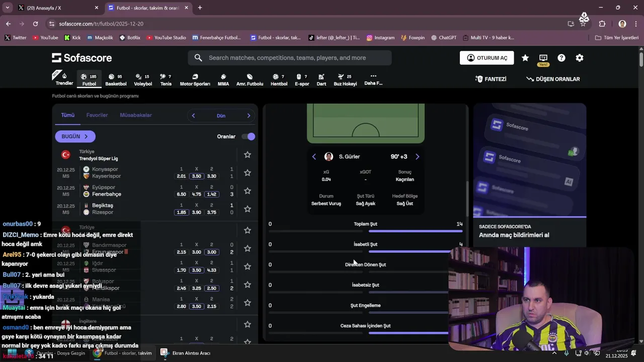Open the Chrome tab search dropdown
This screenshot has width=644, height=362.
point(7,8)
